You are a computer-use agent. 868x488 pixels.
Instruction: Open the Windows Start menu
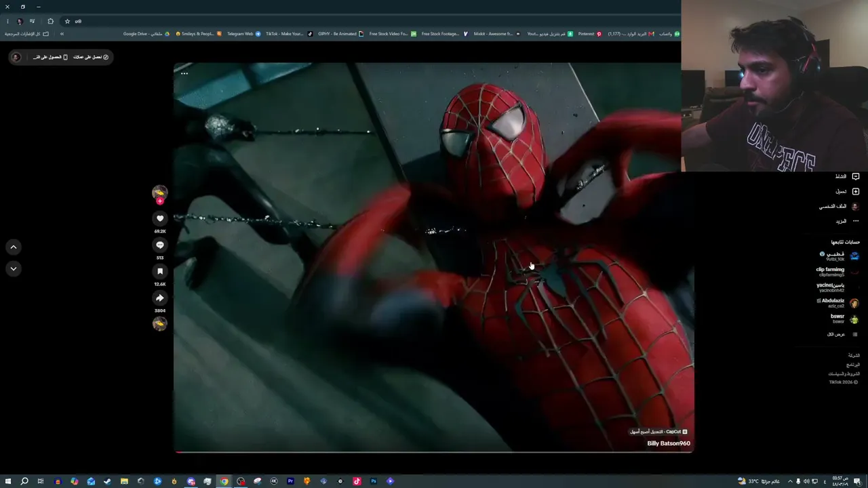[8, 481]
